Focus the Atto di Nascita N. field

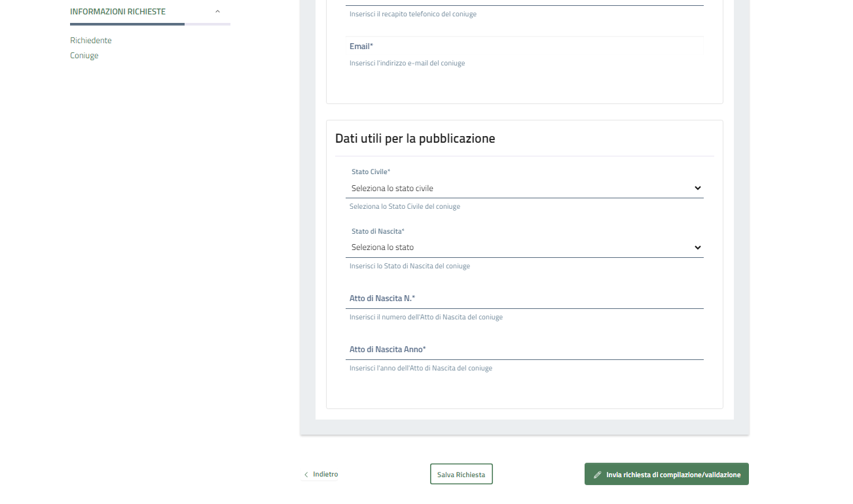click(x=524, y=298)
